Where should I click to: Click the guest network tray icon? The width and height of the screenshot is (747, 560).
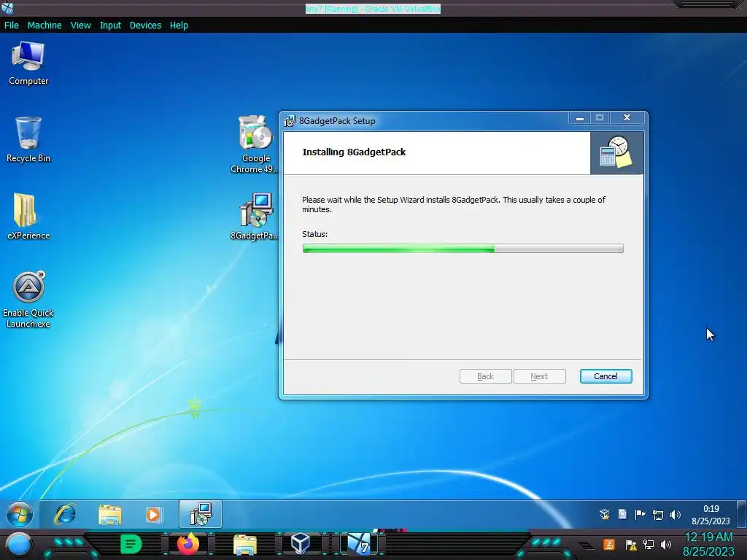(657, 514)
